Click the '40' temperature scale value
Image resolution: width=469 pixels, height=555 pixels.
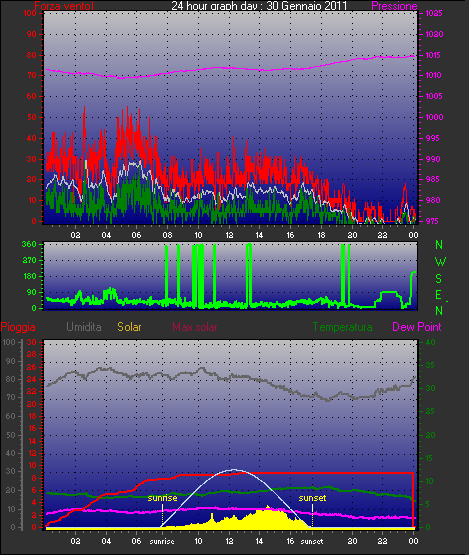[430, 342]
